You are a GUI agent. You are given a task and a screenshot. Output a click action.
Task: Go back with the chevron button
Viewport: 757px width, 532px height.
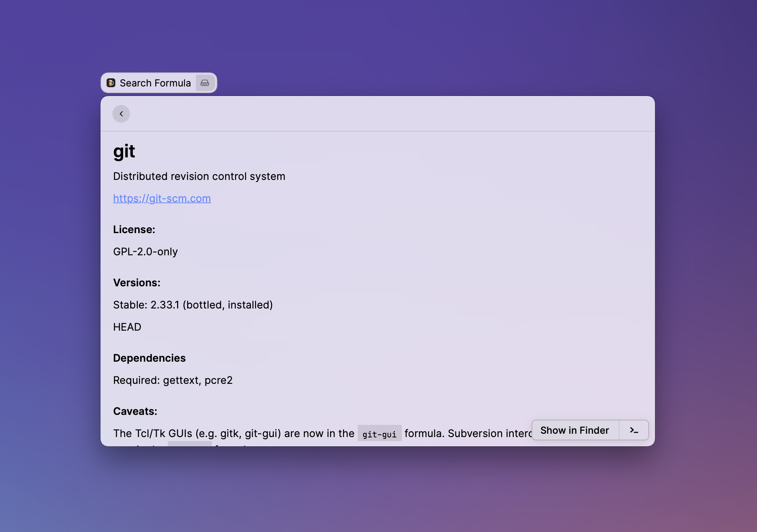point(121,114)
